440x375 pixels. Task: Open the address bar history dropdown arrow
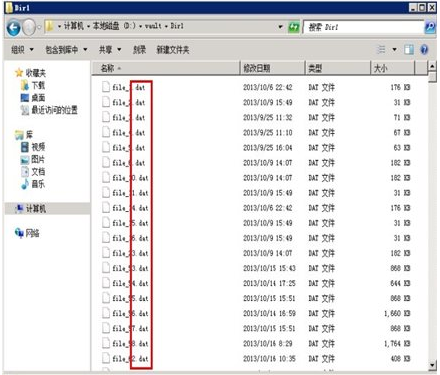281,27
